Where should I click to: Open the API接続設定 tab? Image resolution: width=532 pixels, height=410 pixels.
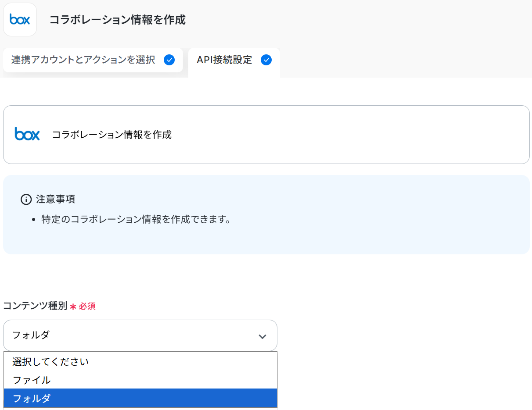224,60
